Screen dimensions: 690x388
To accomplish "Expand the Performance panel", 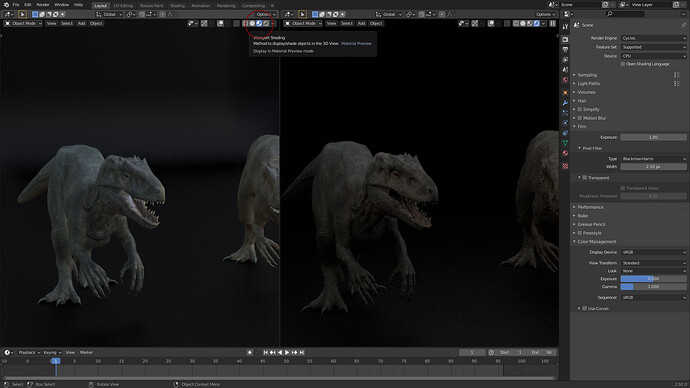I will tap(590, 207).
